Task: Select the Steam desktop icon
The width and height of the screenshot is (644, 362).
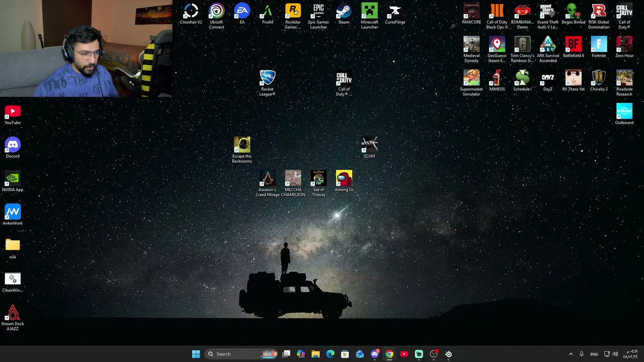Action: click(x=344, y=14)
